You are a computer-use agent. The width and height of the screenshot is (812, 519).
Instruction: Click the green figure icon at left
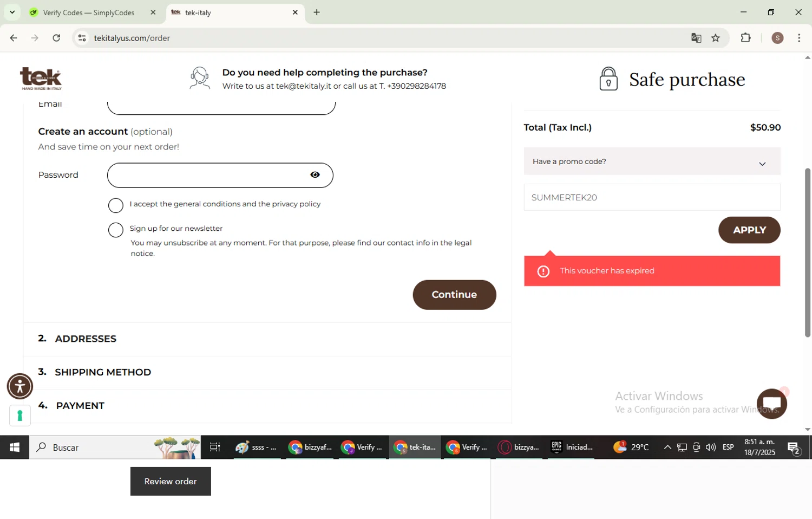click(x=20, y=416)
